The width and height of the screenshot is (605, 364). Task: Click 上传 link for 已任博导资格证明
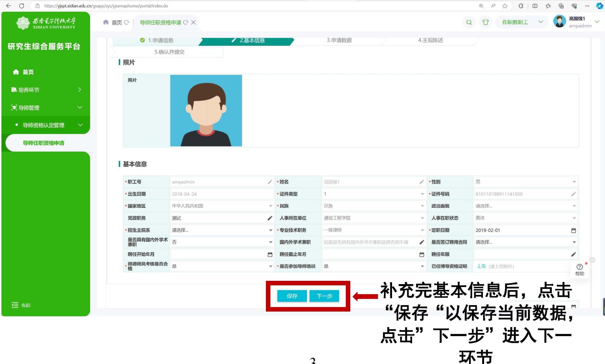481,266
